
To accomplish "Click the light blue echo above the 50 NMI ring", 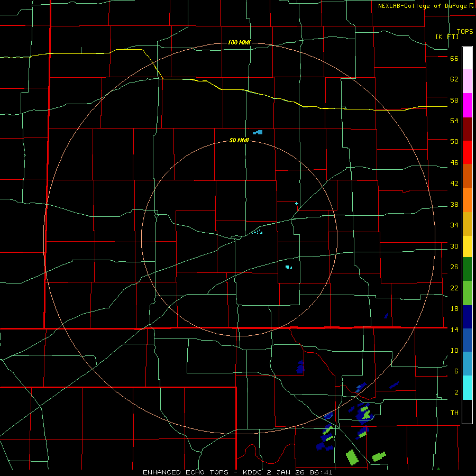I will click(x=258, y=132).
